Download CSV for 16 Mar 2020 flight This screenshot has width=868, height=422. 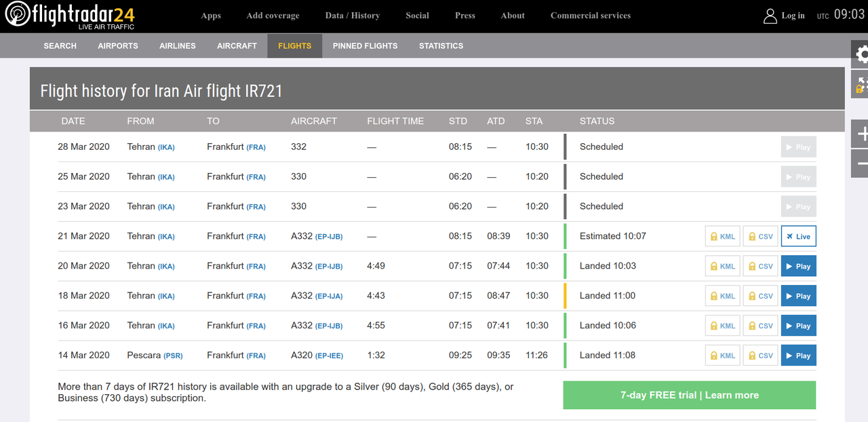click(761, 326)
